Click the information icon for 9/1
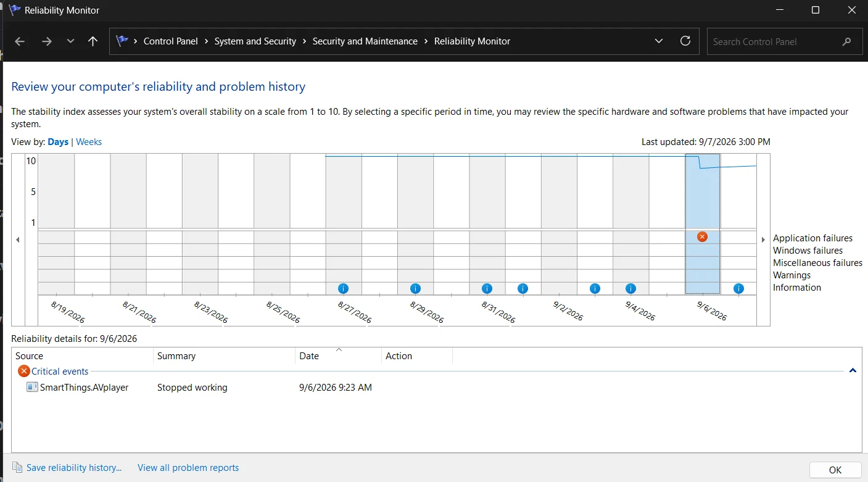Screen dimensions: 868x482 click(x=523, y=288)
